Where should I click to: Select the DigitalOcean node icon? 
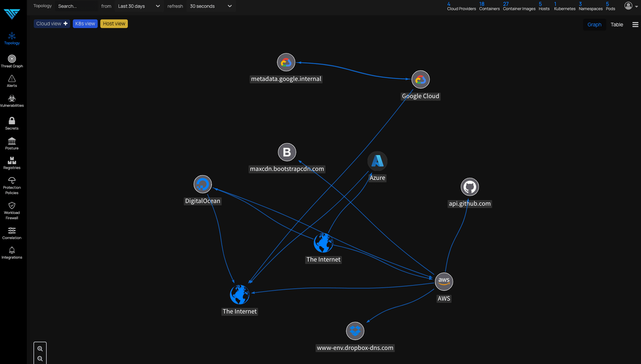point(202,185)
